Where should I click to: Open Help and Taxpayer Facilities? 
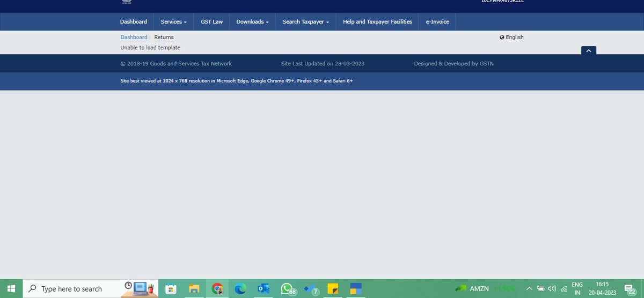[377, 21]
